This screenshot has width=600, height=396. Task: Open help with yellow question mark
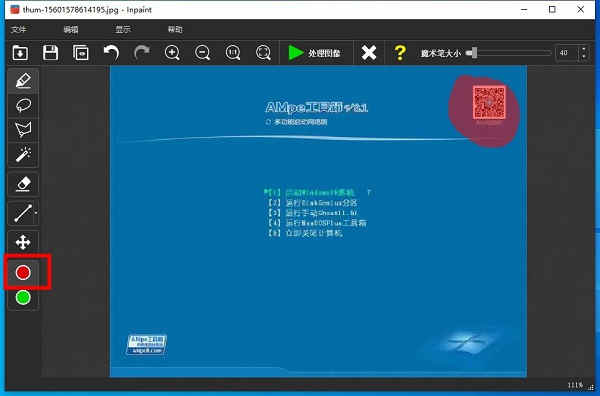click(x=400, y=53)
